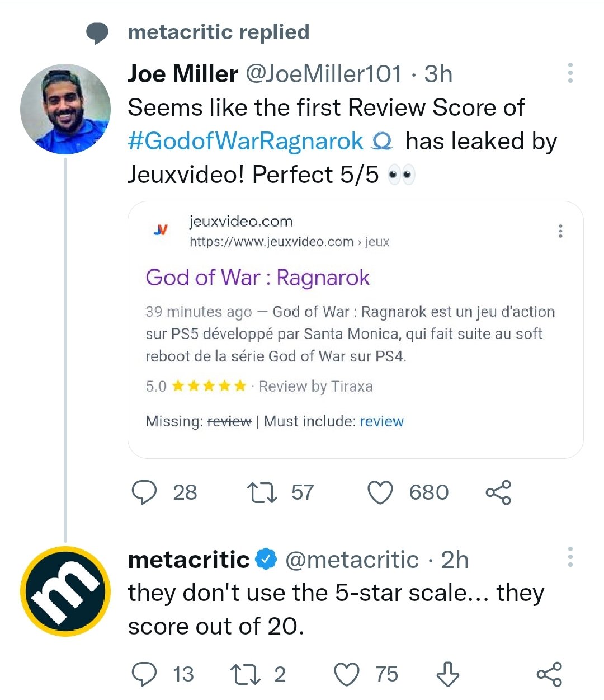This screenshot has height=700, width=604.
Task: Click the metacritic verified badge
Action: point(266,559)
